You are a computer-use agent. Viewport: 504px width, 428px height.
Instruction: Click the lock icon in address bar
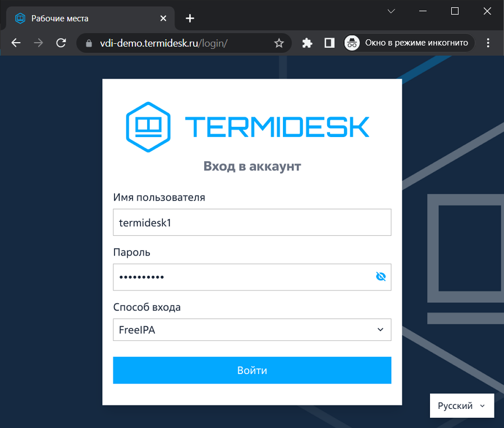coord(89,43)
